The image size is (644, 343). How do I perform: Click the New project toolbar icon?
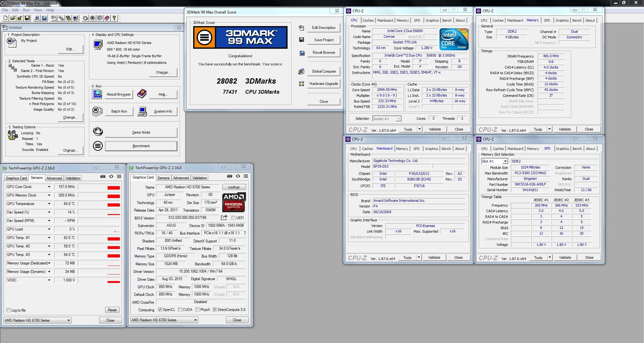5,18
